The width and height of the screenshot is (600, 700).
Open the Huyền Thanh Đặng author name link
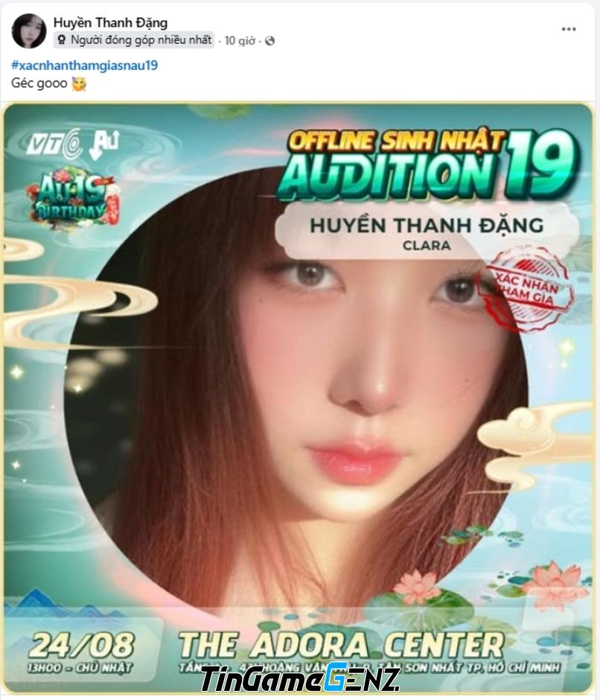(x=110, y=23)
